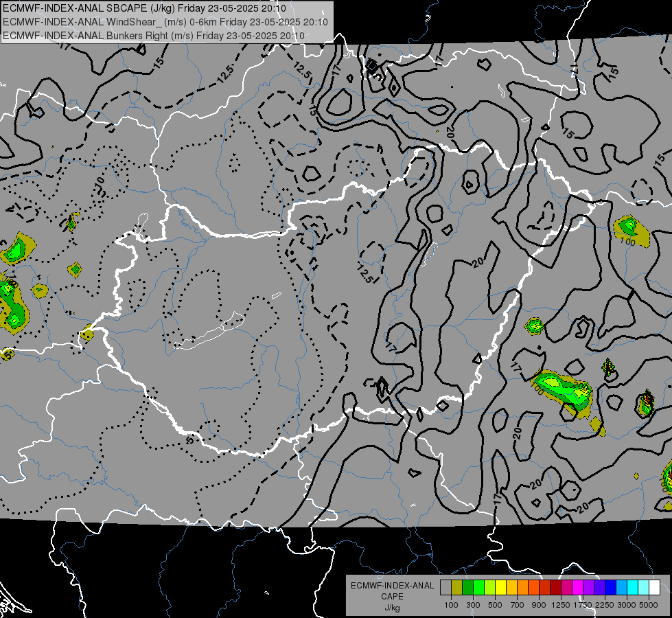The width and height of the screenshot is (672, 618).
Task: Click the legend's J/kg unit label
Action: (392, 608)
